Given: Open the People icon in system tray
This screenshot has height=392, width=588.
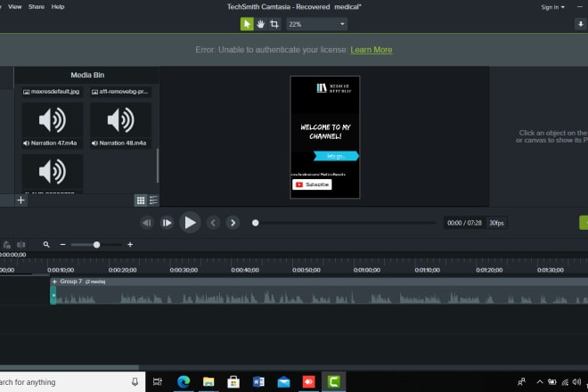Looking at the screenshot, I should 521,382.
